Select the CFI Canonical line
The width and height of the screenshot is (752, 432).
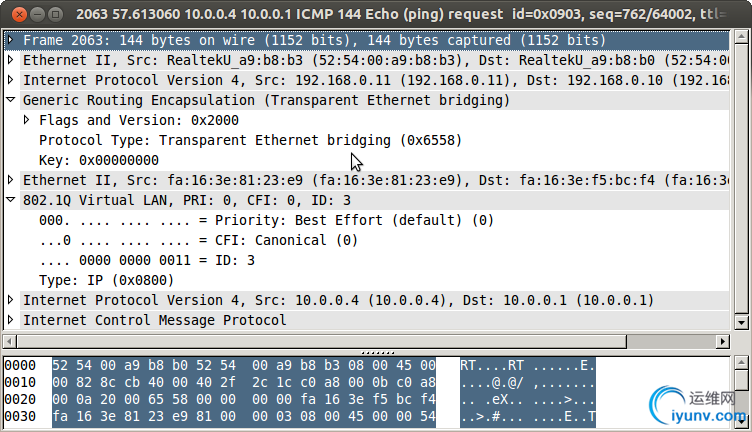[199, 240]
